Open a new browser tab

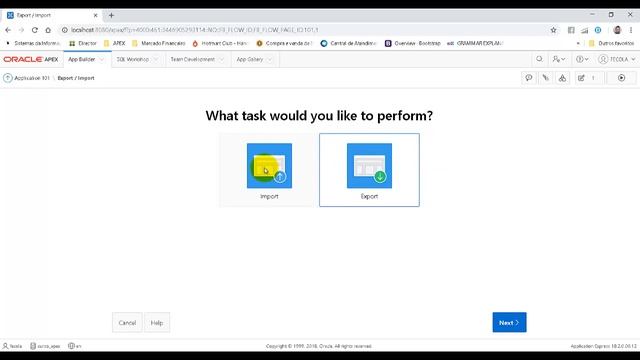tap(111, 15)
